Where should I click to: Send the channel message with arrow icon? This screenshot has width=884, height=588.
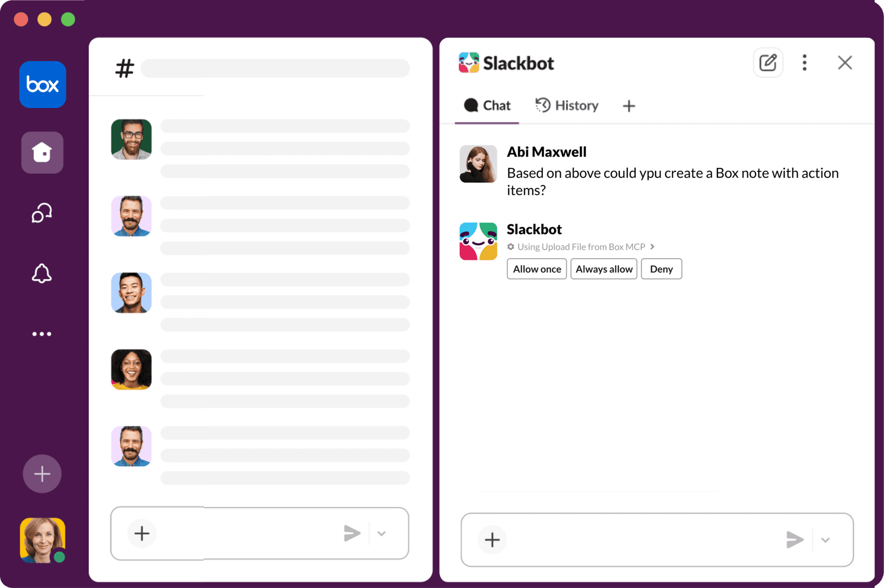[352, 533]
